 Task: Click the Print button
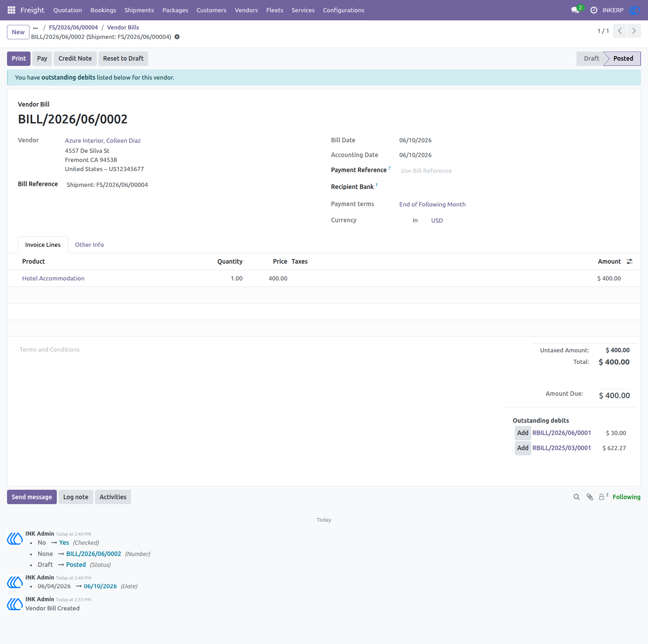[19, 59]
